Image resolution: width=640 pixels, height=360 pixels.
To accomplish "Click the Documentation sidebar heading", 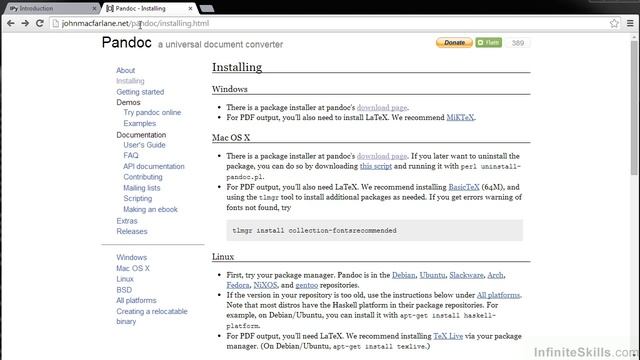I will point(141,135).
